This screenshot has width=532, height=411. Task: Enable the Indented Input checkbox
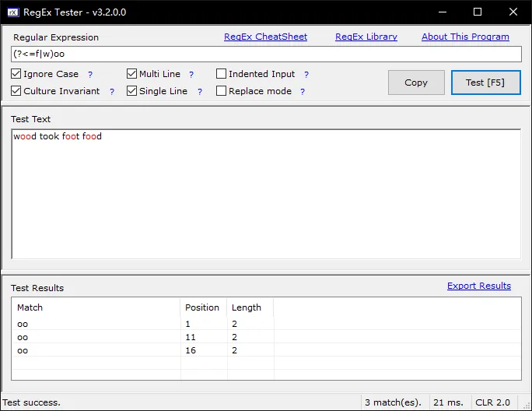tap(221, 74)
